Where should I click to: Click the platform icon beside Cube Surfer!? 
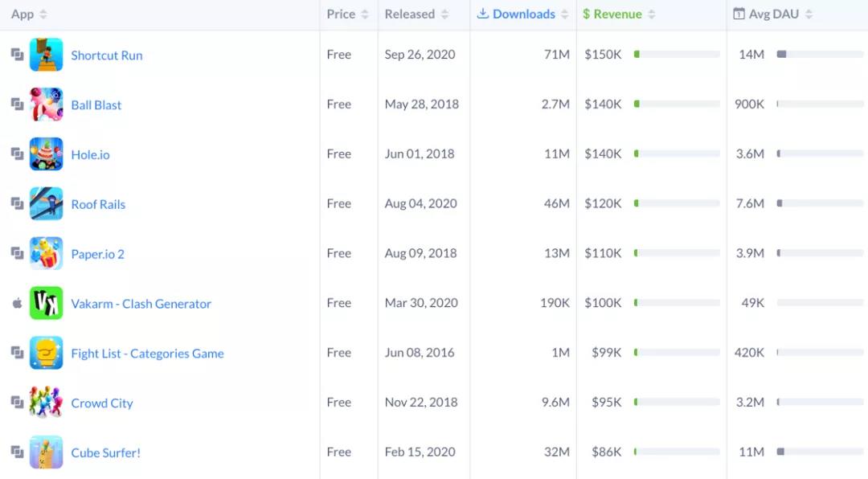17,452
